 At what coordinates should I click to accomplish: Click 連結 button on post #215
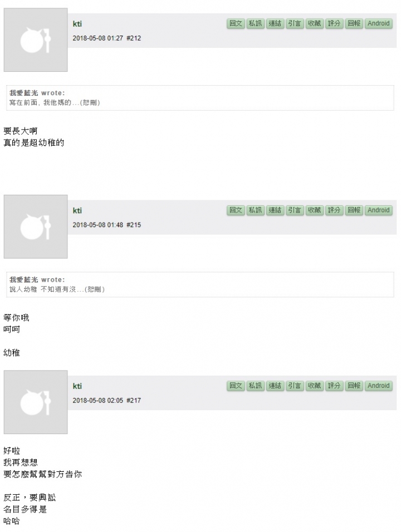[275, 210]
